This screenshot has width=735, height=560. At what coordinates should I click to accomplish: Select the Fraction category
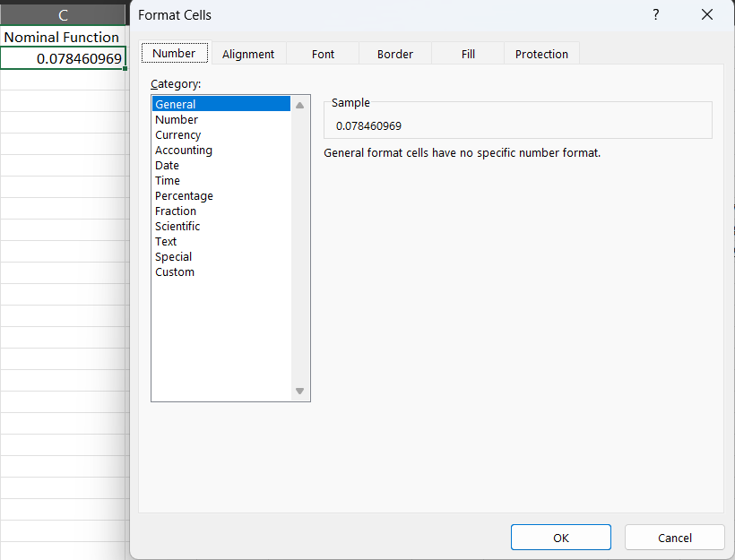176,211
